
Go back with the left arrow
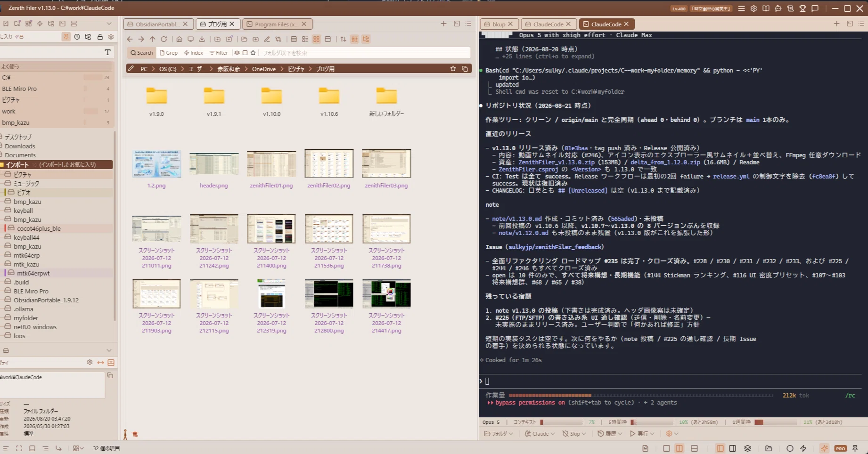point(130,39)
